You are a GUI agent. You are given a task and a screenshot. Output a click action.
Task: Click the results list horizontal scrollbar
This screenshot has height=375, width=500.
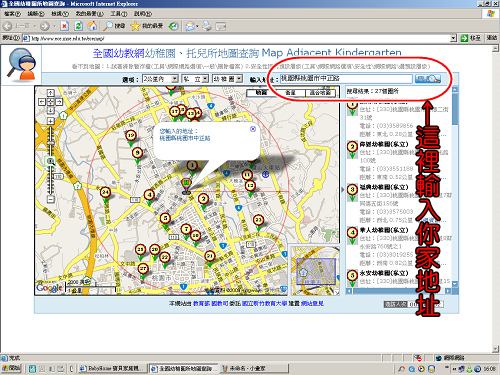pyautogui.click(x=398, y=291)
